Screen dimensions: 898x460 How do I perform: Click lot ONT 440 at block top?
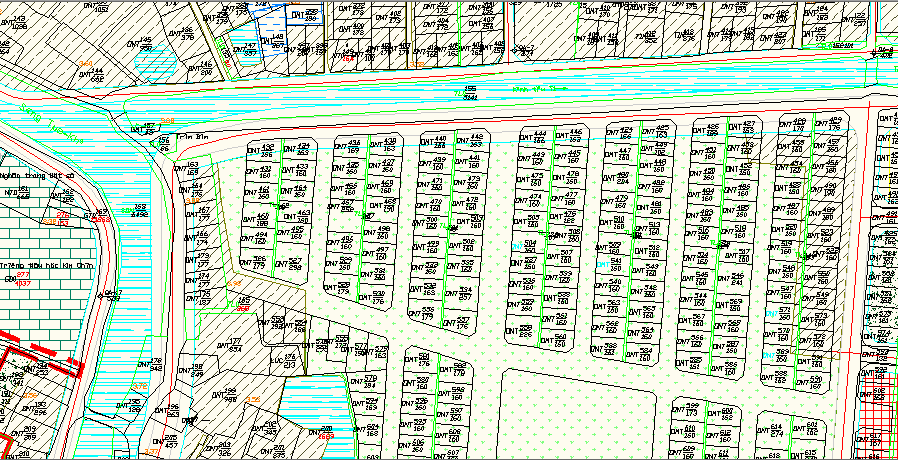440,140
